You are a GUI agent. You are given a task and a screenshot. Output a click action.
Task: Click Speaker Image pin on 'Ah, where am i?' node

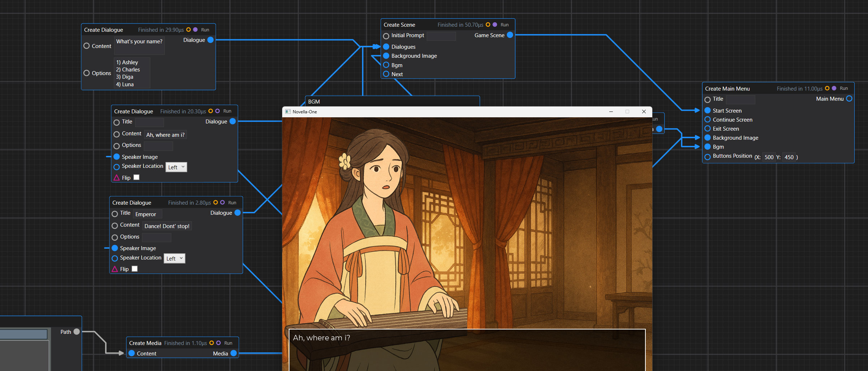point(117,157)
